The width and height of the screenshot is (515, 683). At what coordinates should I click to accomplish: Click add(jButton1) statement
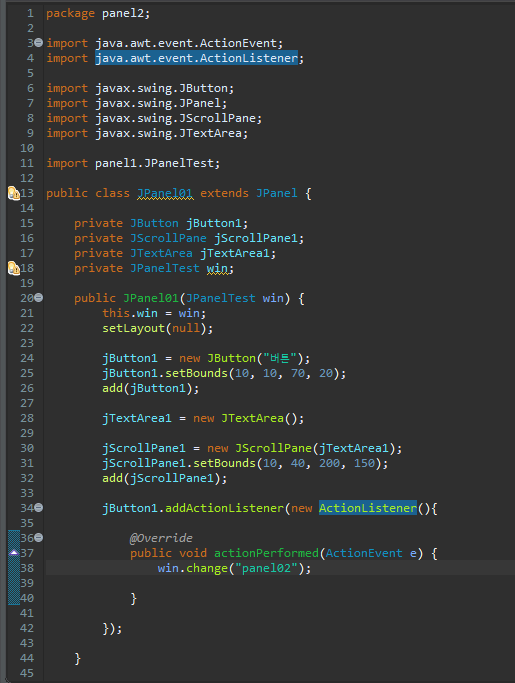tap(151, 388)
